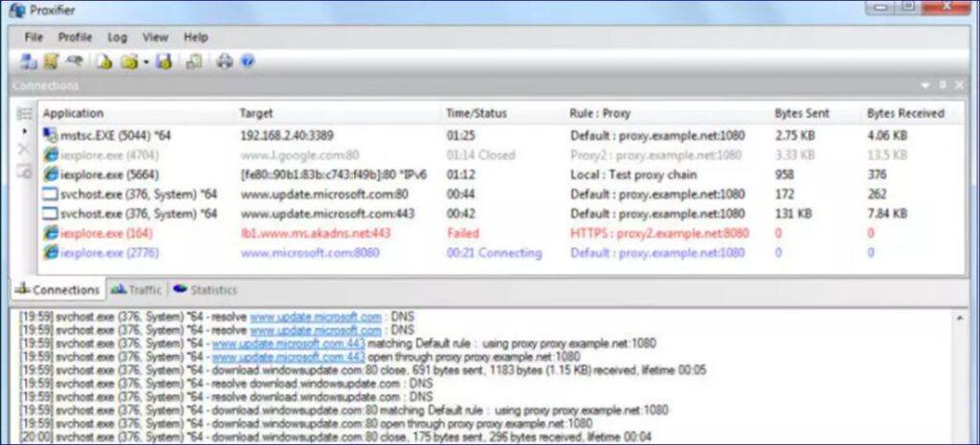Click the small arrow icon in connections side strip
The width and height of the screenshot is (980, 445).
click(x=24, y=131)
